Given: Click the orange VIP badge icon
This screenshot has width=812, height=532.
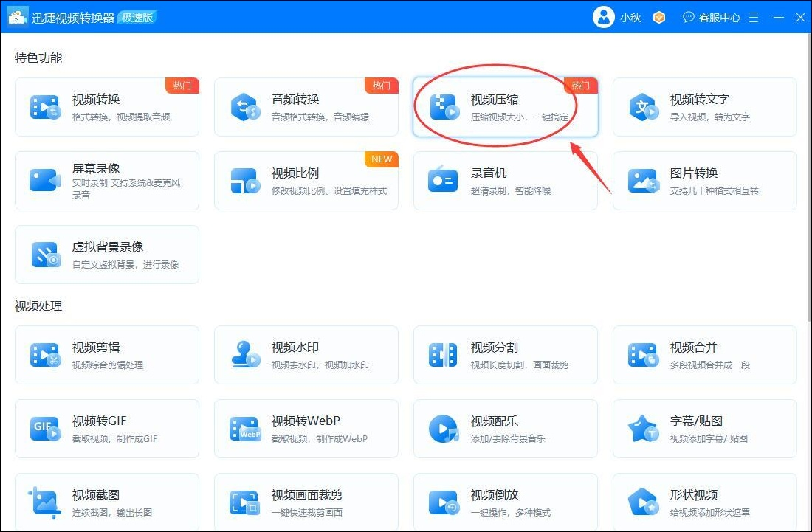Looking at the screenshot, I should [x=658, y=17].
